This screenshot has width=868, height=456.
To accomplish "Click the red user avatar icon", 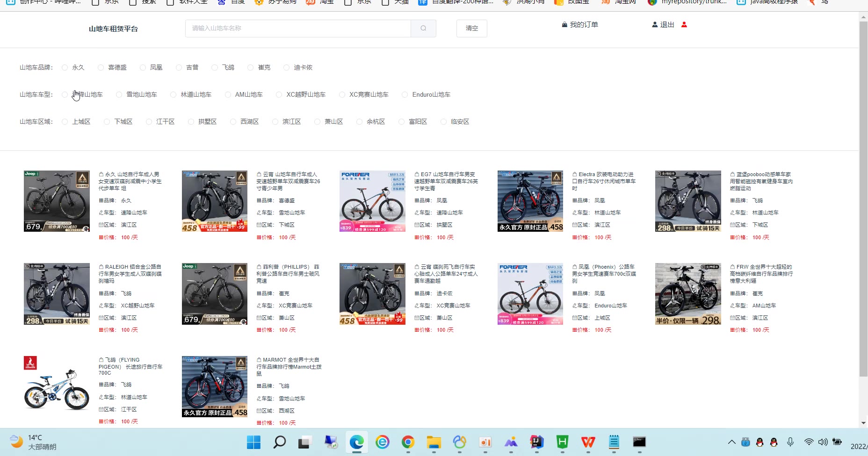I will pyautogui.click(x=684, y=25).
